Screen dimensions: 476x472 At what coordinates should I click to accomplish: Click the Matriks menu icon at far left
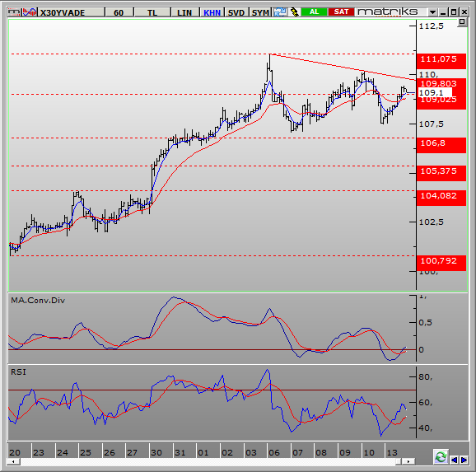click(15, 12)
